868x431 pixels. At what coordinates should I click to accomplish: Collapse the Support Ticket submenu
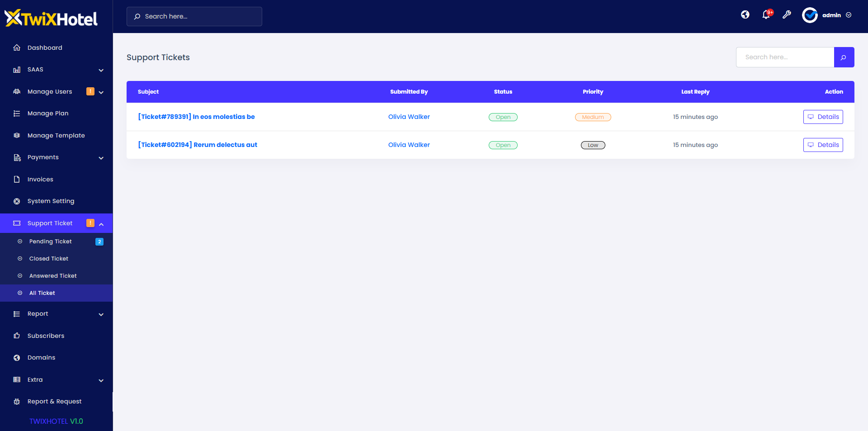pyautogui.click(x=101, y=223)
